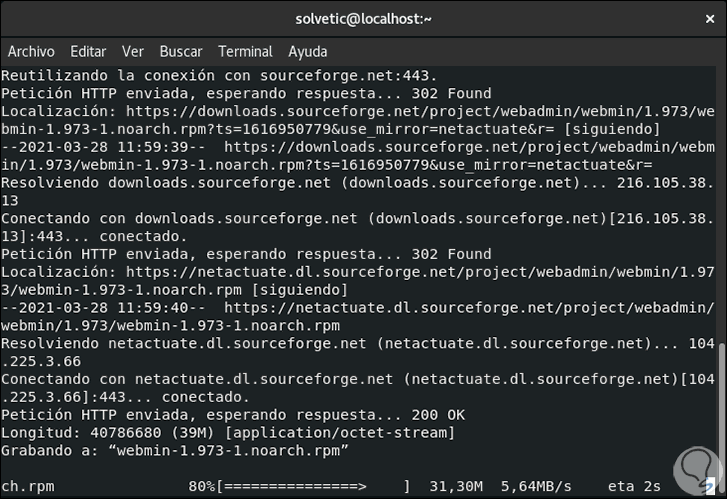This screenshot has height=499, width=727.
Task: Open the Editar menu
Action: tap(88, 51)
